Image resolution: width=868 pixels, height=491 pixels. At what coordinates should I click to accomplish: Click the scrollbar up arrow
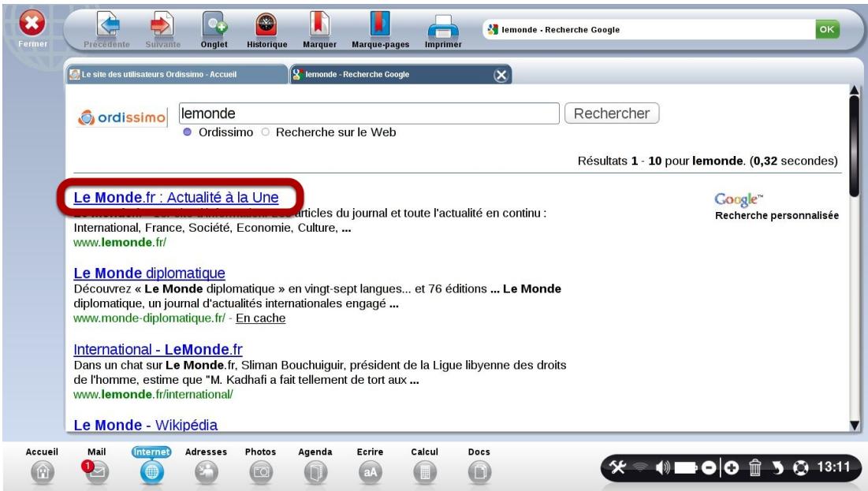[x=854, y=90]
